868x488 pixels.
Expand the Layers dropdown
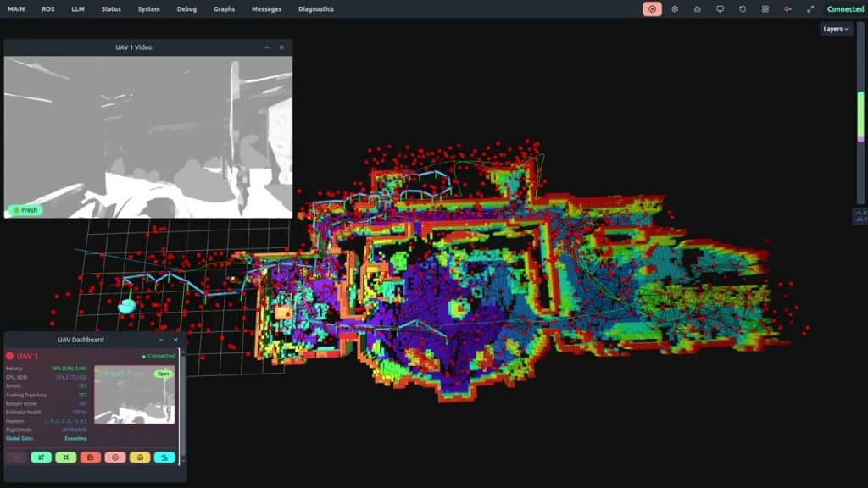point(836,29)
